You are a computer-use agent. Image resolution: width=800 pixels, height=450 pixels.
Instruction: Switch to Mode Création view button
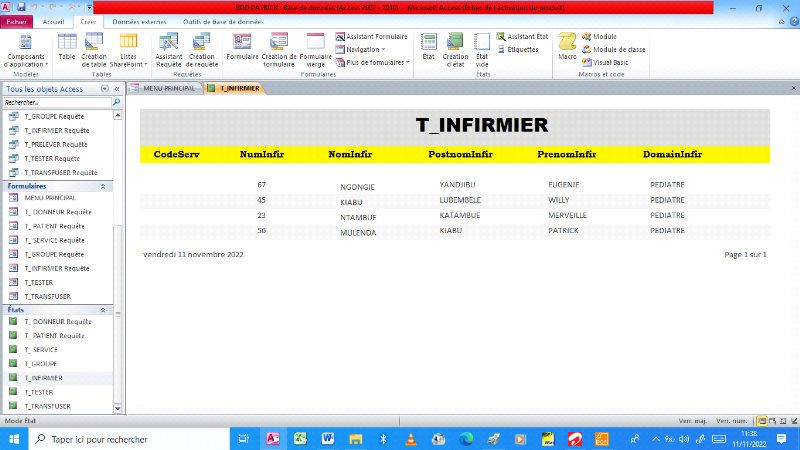(794, 421)
